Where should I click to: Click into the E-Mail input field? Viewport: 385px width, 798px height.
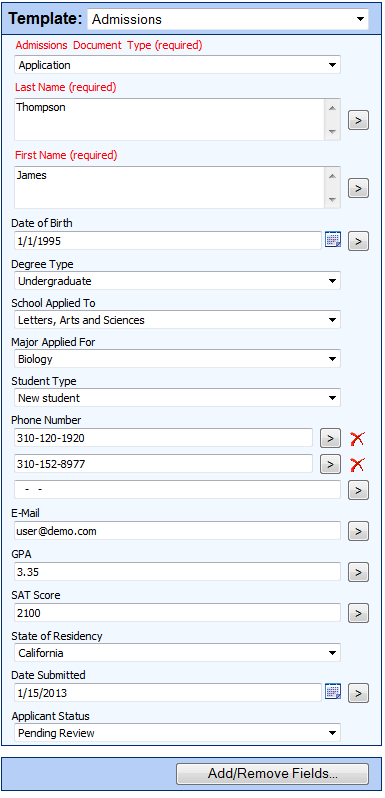(x=177, y=531)
